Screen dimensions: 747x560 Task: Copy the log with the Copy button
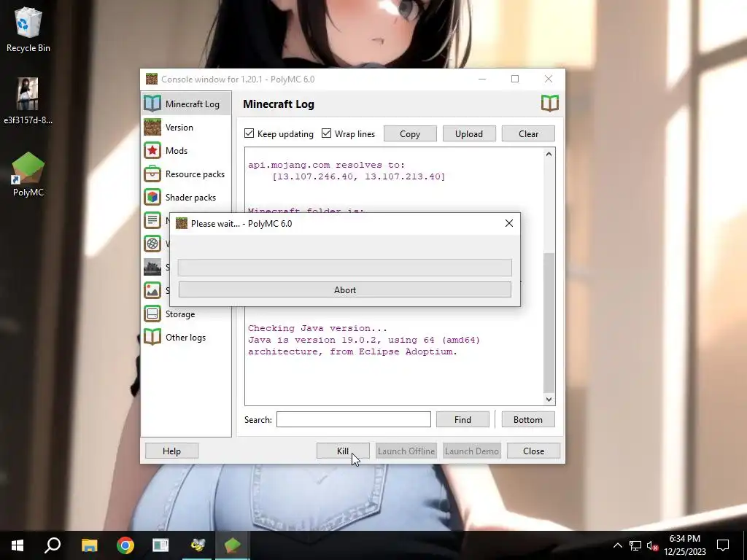410,134
